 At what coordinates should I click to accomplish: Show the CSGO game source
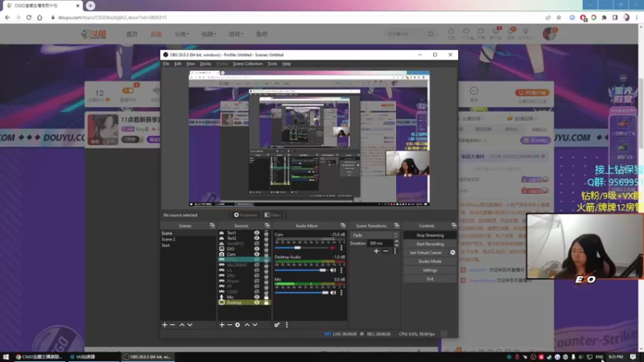point(257,292)
